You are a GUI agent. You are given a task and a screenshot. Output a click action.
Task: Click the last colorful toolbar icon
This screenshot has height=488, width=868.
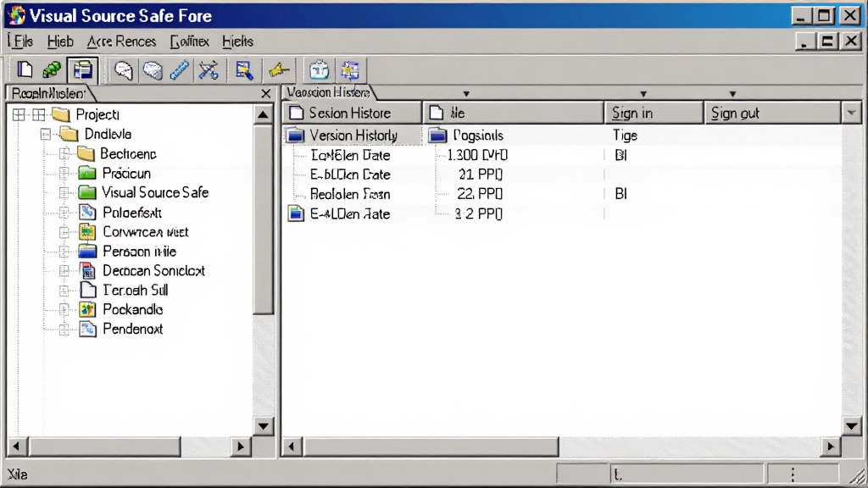tap(350, 70)
